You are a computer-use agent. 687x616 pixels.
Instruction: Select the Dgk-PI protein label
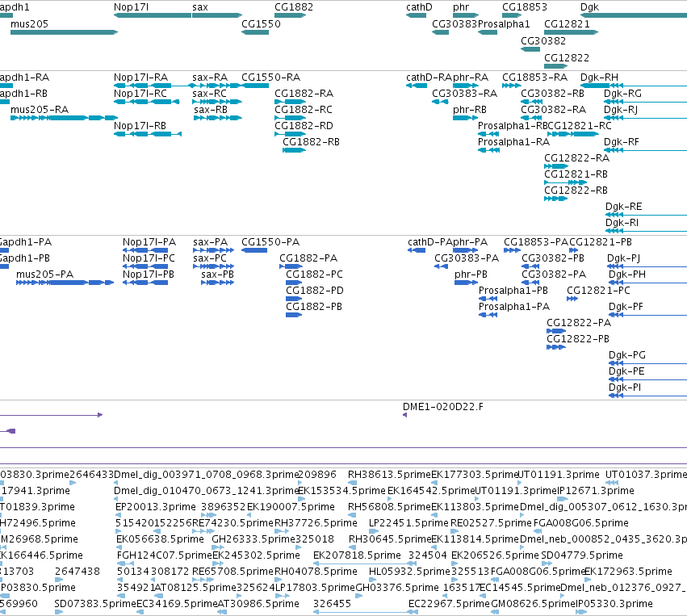tap(625, 388)
